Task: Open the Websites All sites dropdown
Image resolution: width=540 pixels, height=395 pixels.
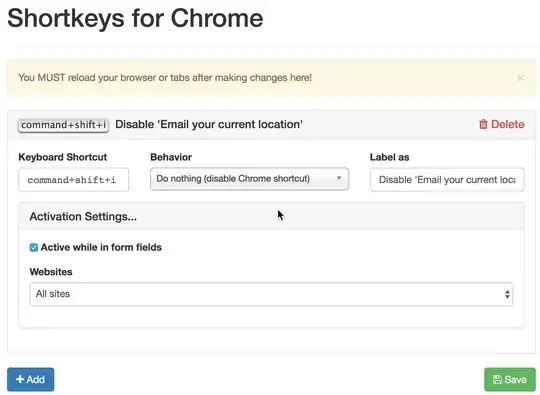Action: [271, 294]
